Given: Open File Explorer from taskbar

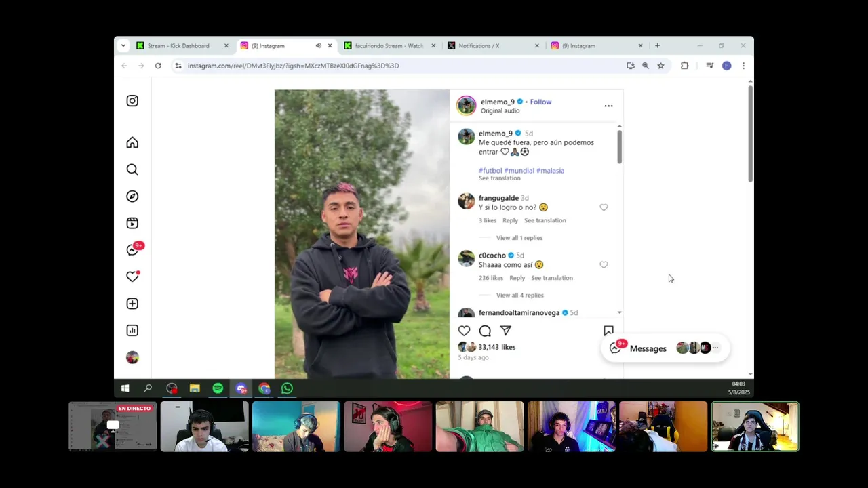Looking at the screenshot, I should (x=195, y=388).
